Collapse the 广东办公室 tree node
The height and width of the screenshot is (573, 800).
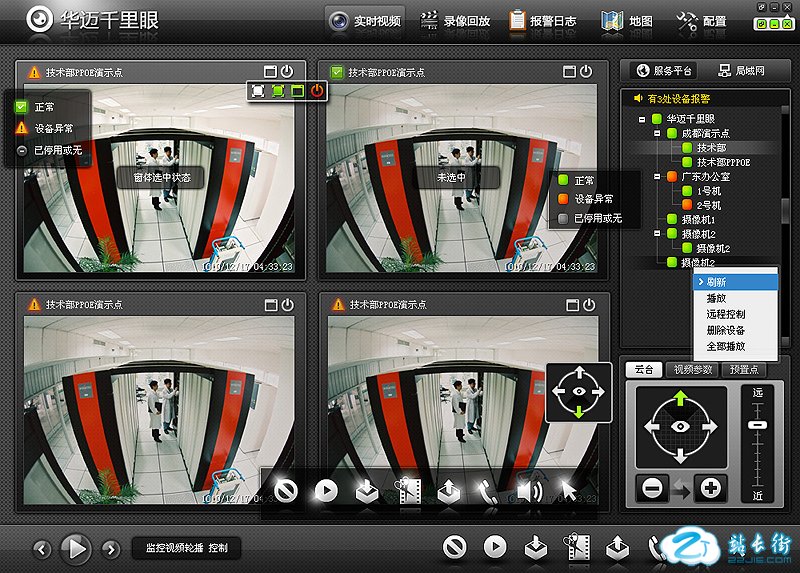coord(656,176)
